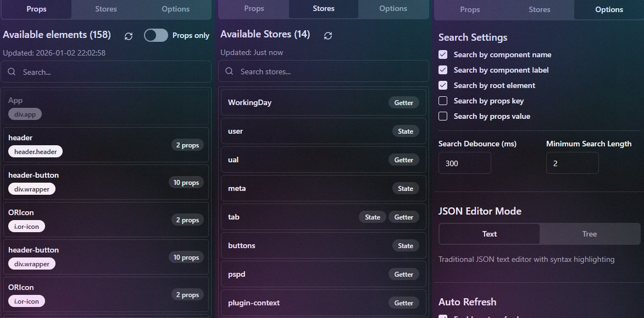Select Tree JSON editor mode

click(590, 234)
